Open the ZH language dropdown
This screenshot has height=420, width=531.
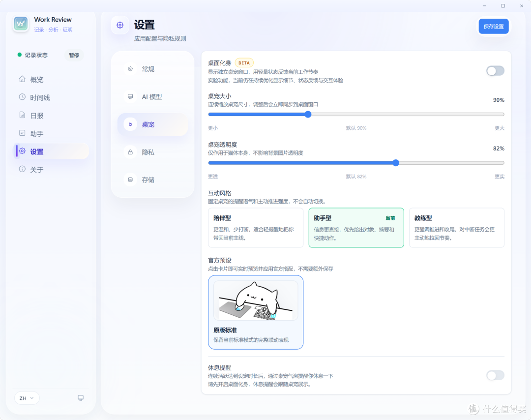[27, 398]
